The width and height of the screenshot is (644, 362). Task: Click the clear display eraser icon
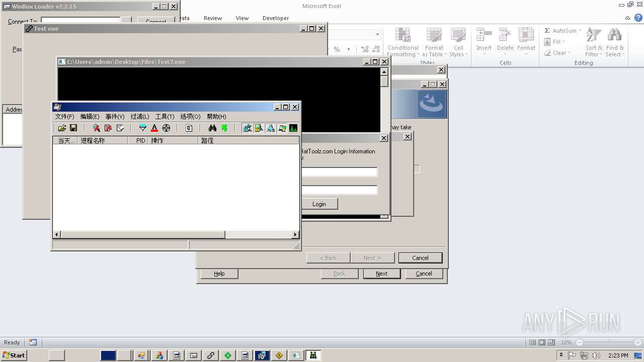click(x=120, y=128)
